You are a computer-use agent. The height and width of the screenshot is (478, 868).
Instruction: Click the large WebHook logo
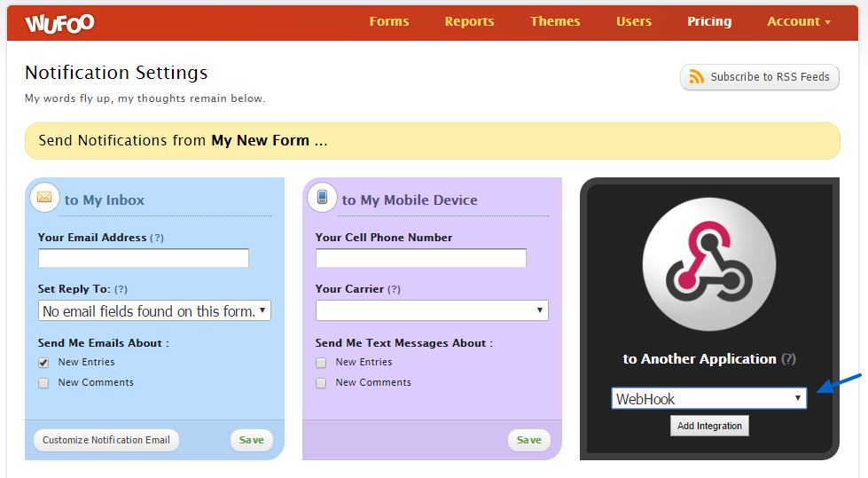pyautogui.click(x=708, y=265)
